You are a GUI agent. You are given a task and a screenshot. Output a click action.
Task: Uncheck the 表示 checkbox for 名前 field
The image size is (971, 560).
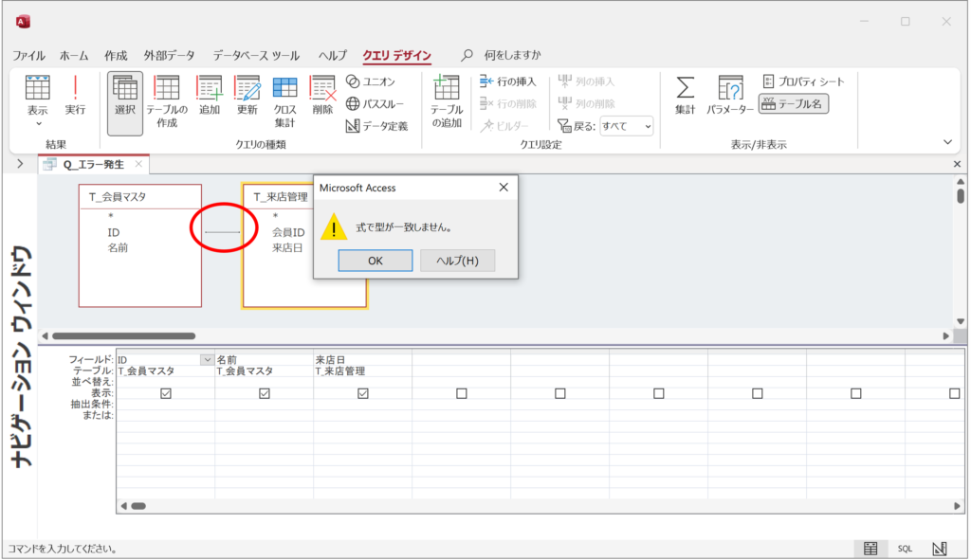264,392
